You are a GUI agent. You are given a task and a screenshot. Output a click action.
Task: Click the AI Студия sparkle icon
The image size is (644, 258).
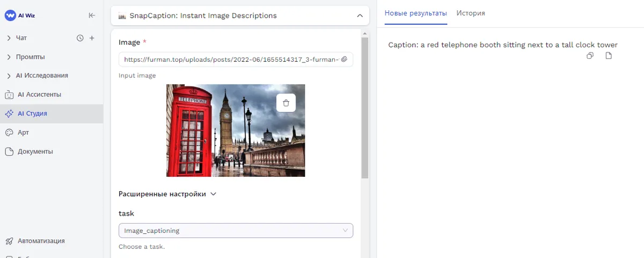(x=9, y=113)
